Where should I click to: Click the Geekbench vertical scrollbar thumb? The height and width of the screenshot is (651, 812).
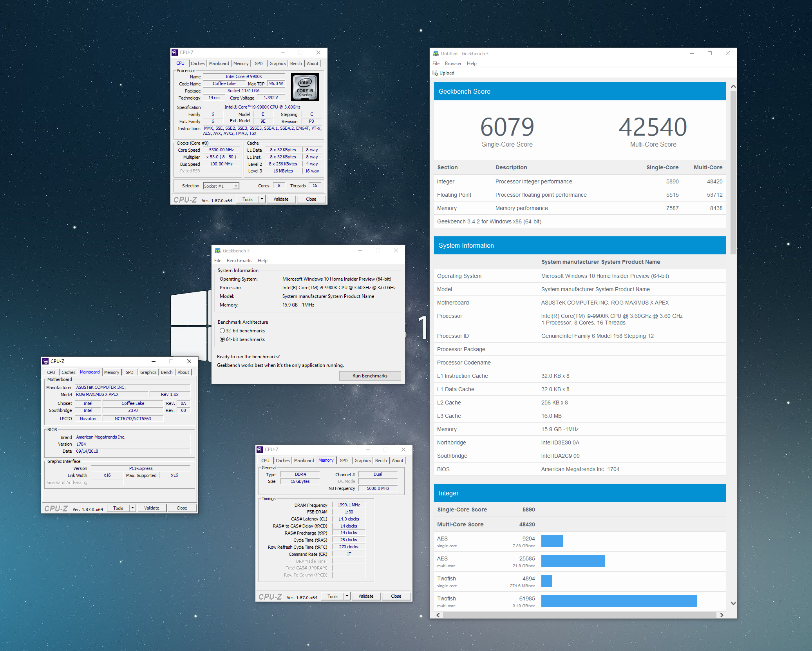click(733, 172)
